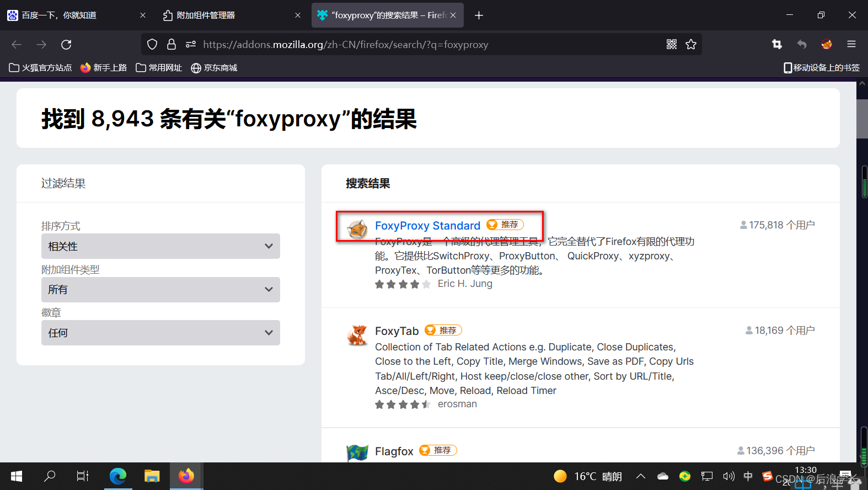Image resolution: width=868 pixels, height=490 pixels.
Task: Launch Microsoft Edge from taskbar
Action: (x=118, y=476)
